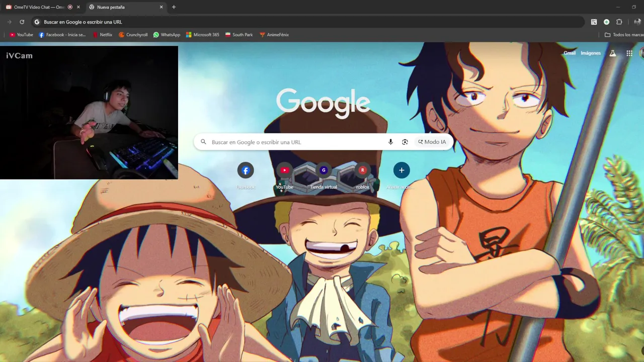This screenshot has height=362, width=644.
Task: Close the Nueva pestaña tab
Action: click(162, 7)
